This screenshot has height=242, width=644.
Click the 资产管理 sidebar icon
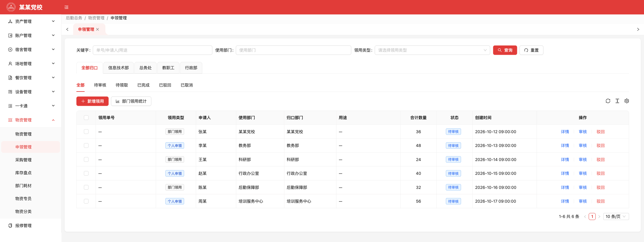click(x=10, y=21)
